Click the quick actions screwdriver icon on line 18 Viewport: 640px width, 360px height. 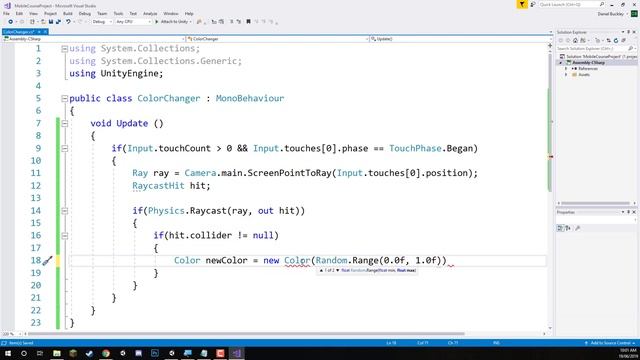tap(48, 260)
